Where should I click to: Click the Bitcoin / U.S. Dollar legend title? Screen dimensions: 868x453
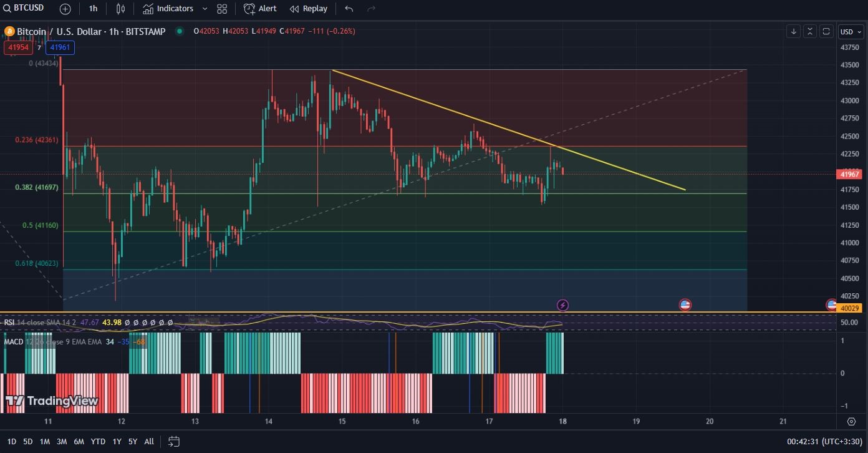91,31
